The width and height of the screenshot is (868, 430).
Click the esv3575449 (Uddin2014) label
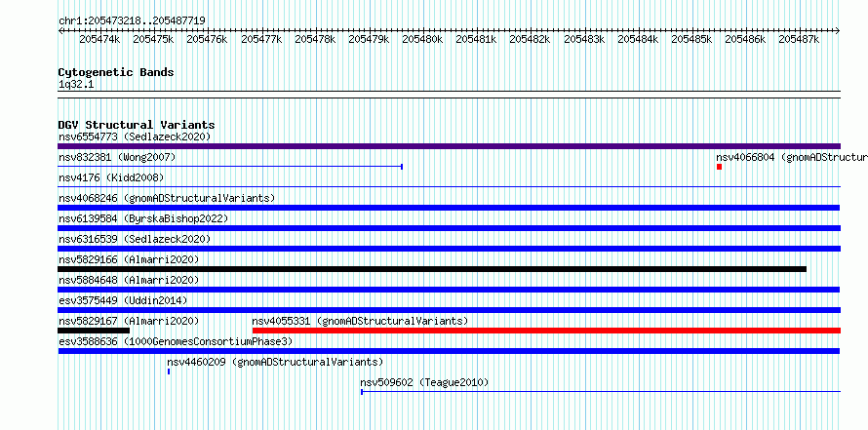pos(123,300)
